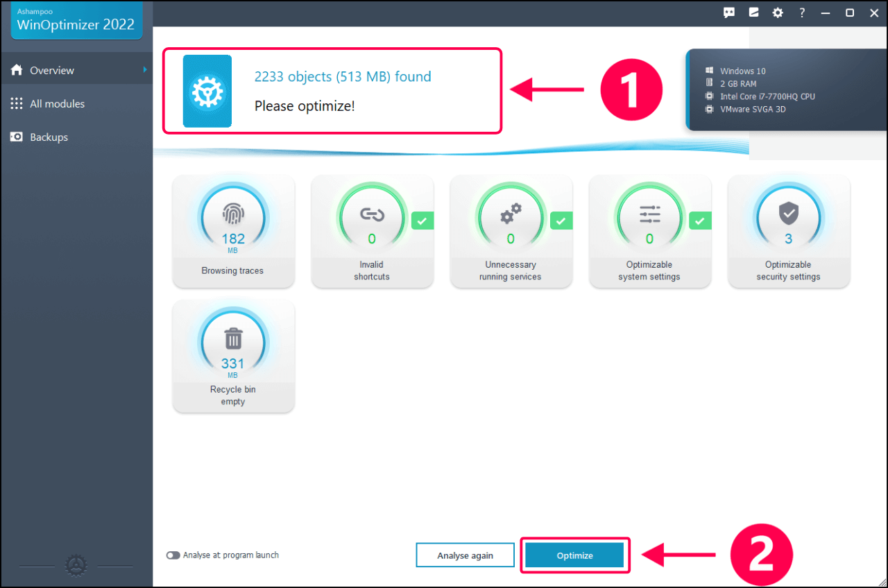Viewport: 888px width, 588px height.
Task: Click the Browsing traces label
Action: pos(232,270)
